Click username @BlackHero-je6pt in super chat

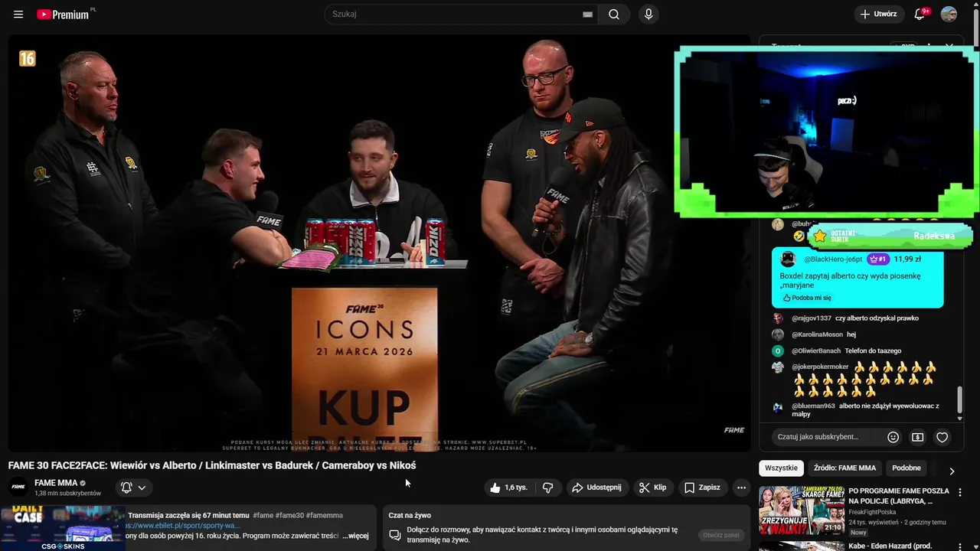833,259
